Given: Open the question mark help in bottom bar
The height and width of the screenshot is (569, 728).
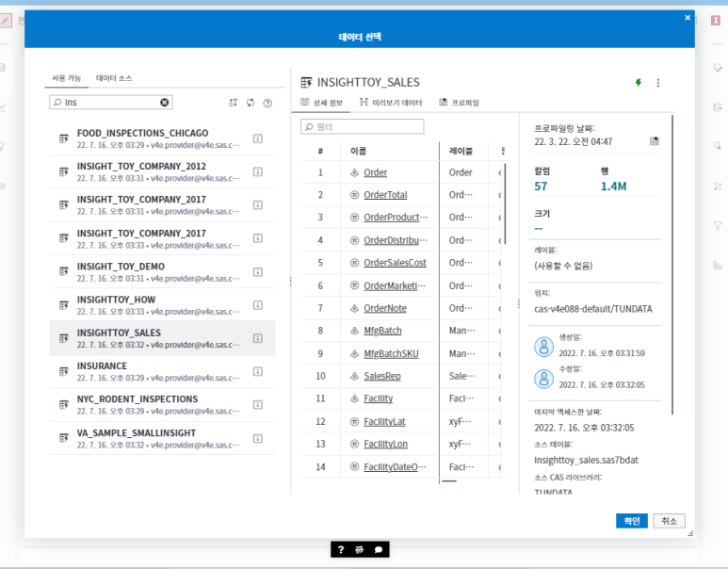Looking at the screenshot, I should coord(341,549).
